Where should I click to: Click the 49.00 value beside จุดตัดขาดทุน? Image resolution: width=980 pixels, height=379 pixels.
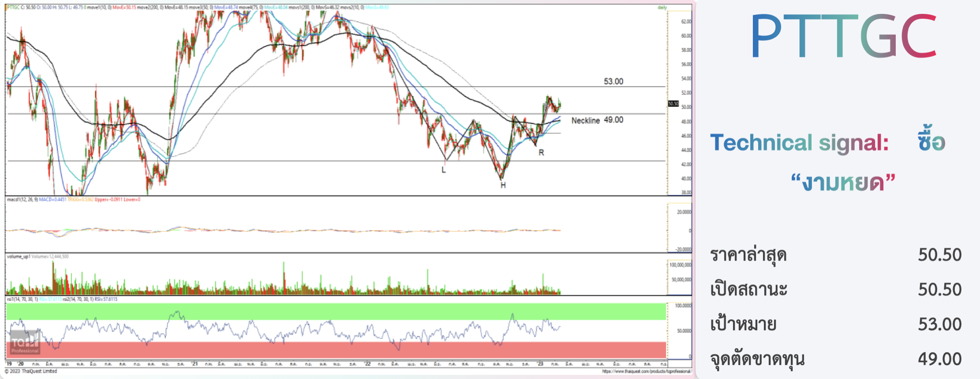pyautogui.click(x=940, y=359)
